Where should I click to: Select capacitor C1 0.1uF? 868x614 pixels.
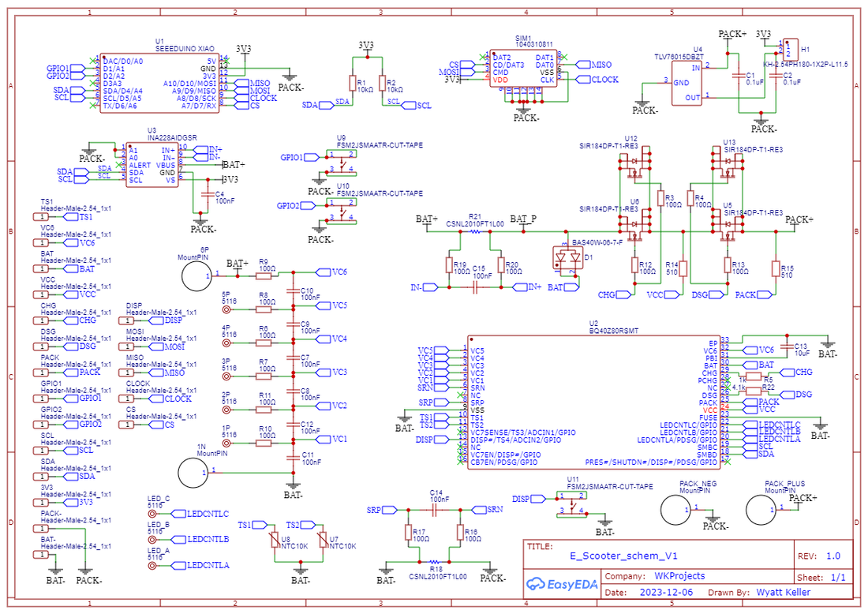click(739, 77)
